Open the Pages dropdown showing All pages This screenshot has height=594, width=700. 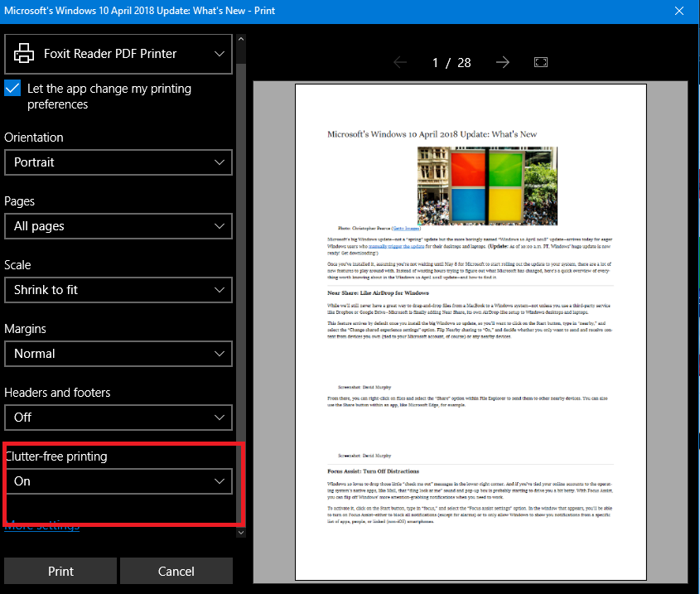click(118, 226)
